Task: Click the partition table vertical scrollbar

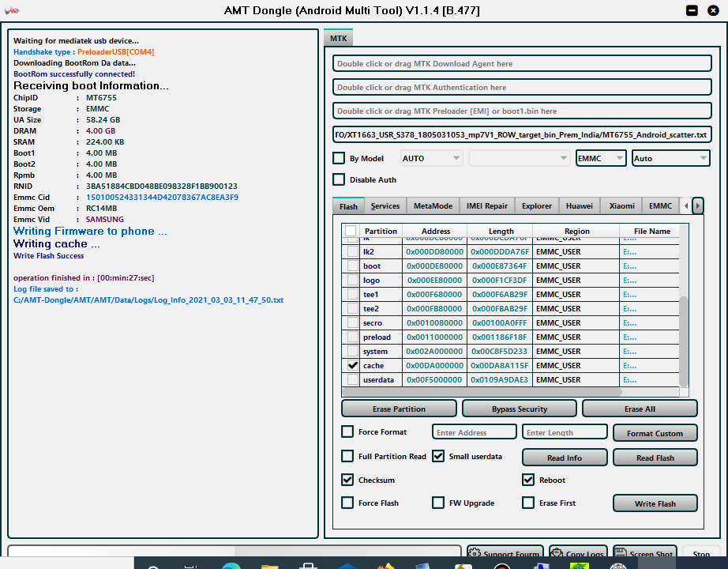Action: point(684,340)
